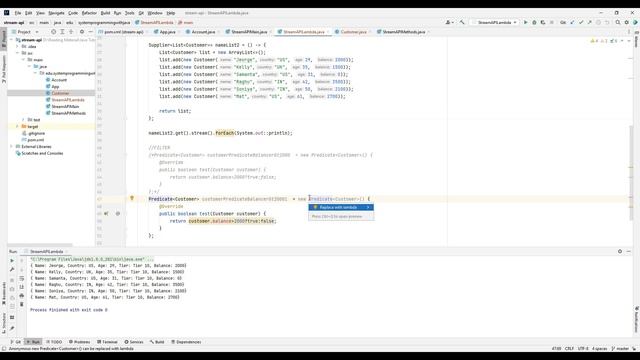Click Git update project arrow icon

(x=572, y=22)
